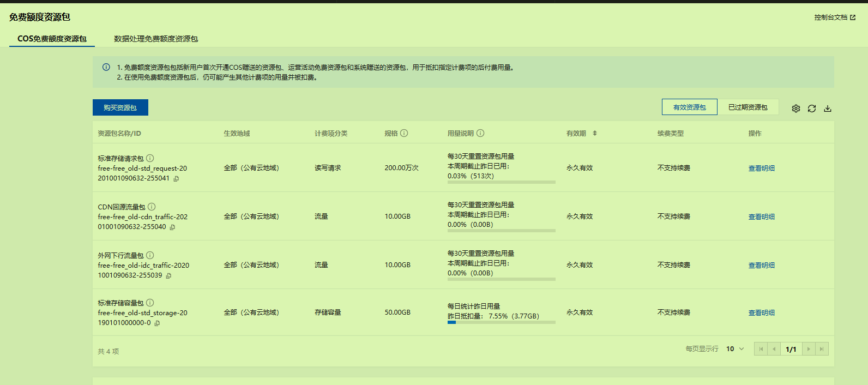Copy ID of 标准存储请求包 resource pack
The image size is (868, 385).
[x=176, y=178]
